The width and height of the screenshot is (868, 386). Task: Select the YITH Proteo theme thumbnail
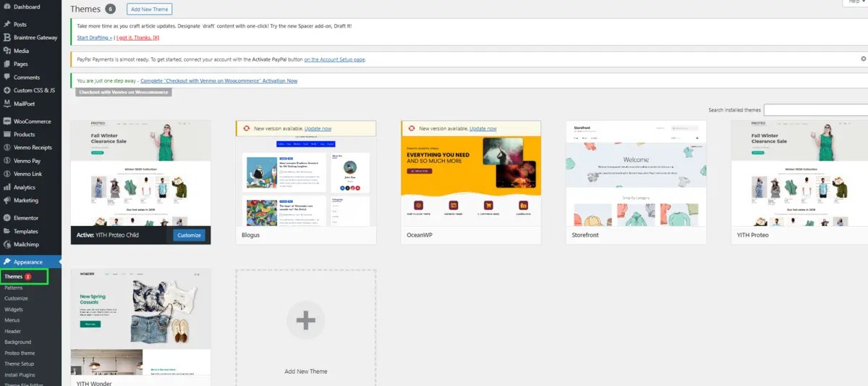[x=799, y=173]
